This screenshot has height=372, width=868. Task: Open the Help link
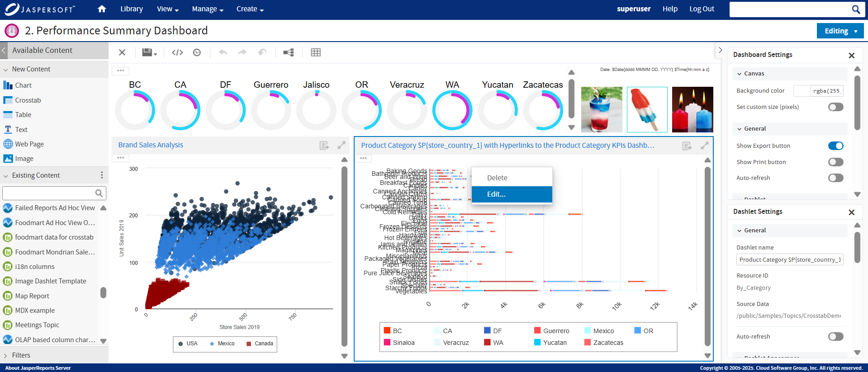670,9
